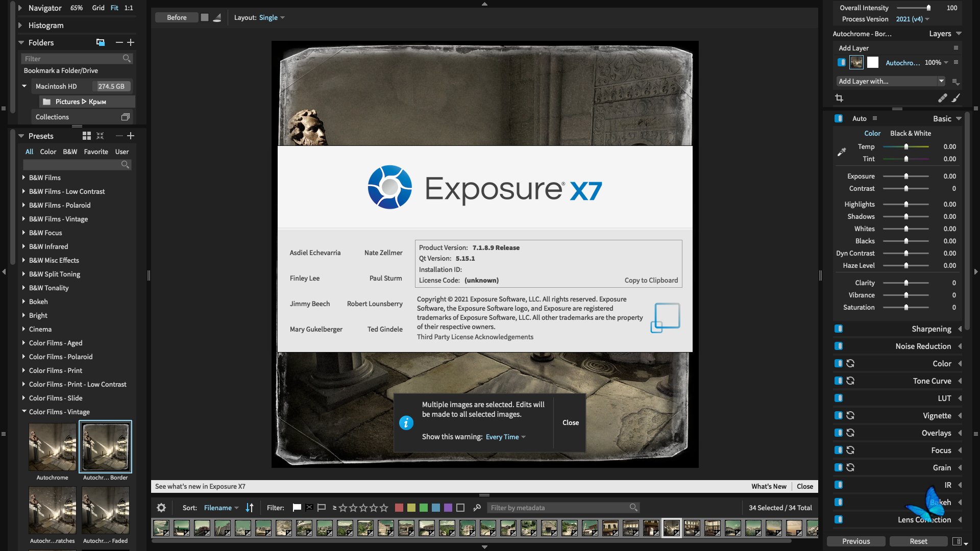
Task: Select the spot heal bandage tool
Action: click(942, 98)
